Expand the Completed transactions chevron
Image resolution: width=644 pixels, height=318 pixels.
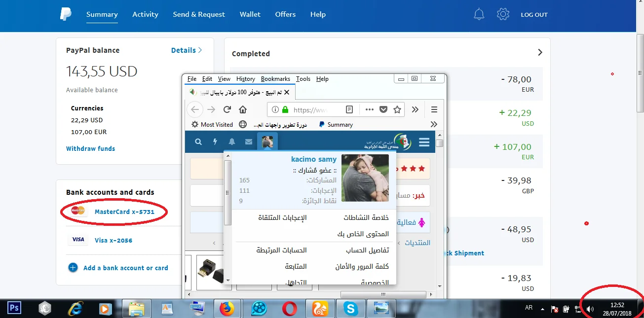540,52
